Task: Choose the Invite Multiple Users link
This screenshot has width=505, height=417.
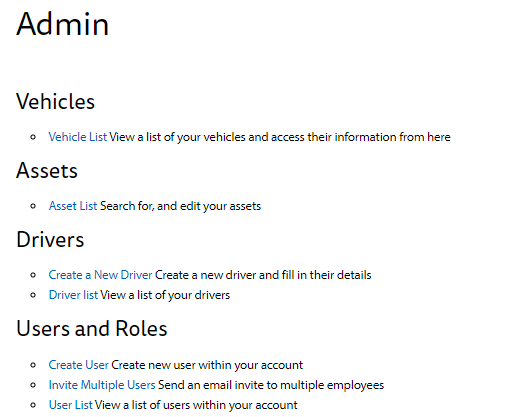Action: [x=102, y=385]
